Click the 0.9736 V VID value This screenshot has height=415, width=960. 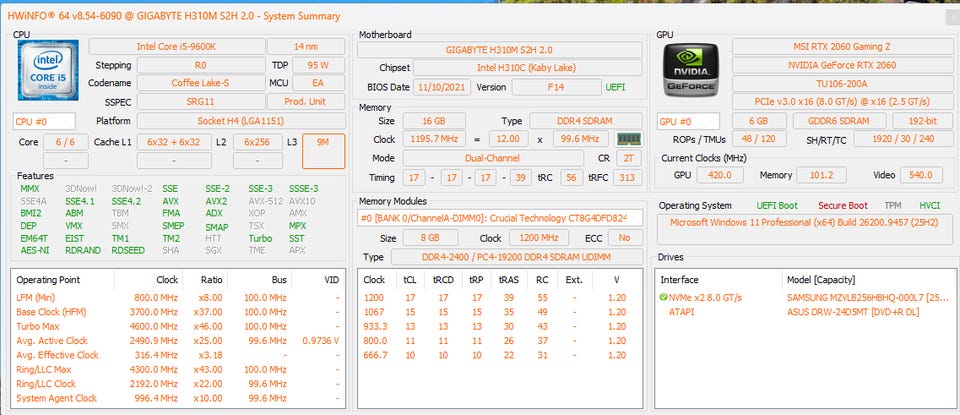(321, 341)
